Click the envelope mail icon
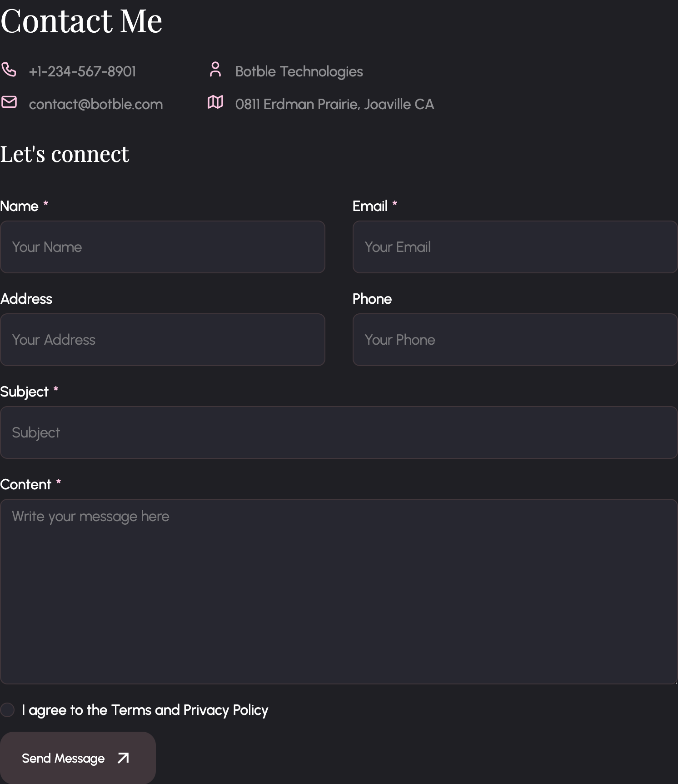This screenshot has height=784, width=678. tap(9, 102)
